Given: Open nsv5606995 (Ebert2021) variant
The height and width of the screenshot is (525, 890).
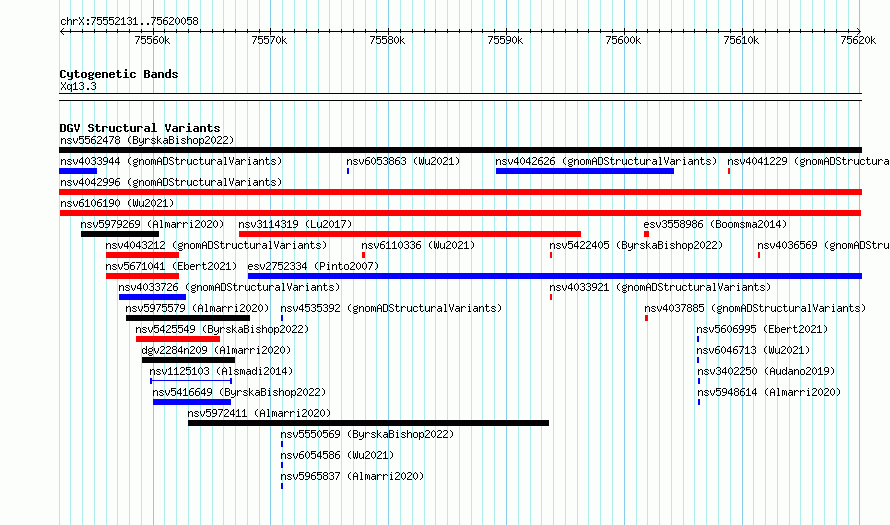Looking at the screenshot, I should tap(762, 329).
